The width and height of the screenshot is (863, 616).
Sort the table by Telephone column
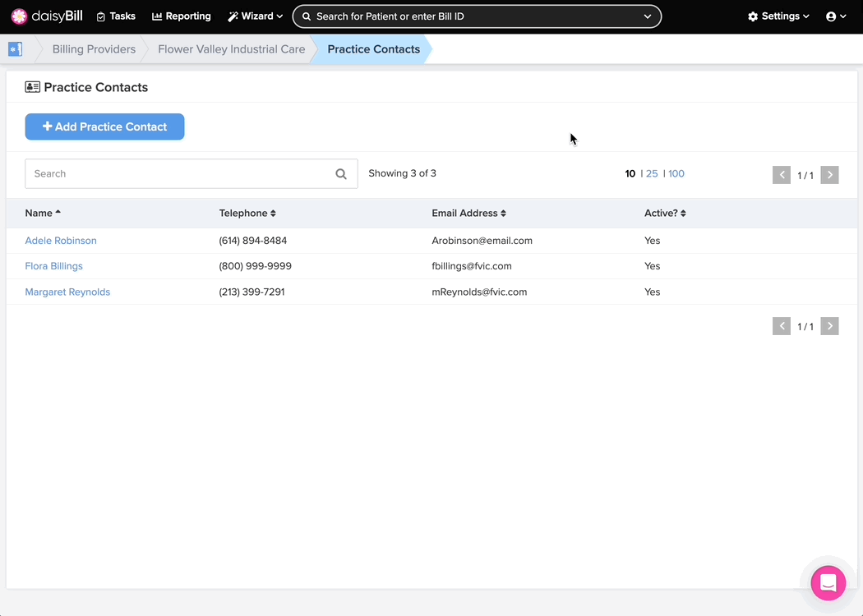(247, 213)
